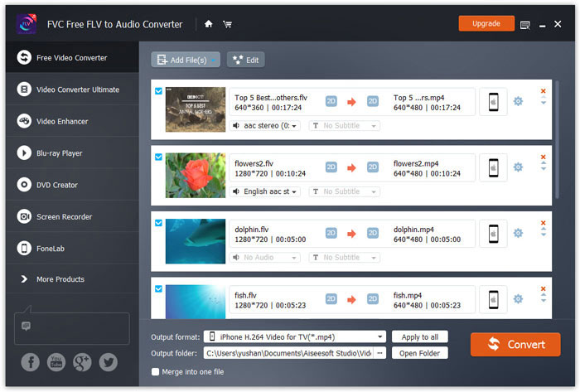This screenshot has width=580, height=392.
Task: Open subtitle dropdown for flowers2.flv
Action: [345, 191]
